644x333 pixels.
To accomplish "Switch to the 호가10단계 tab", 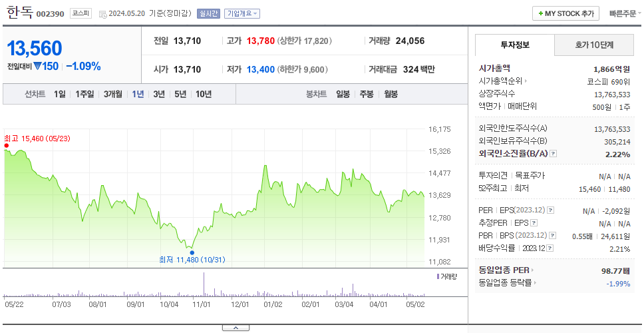I will point(594,45).
